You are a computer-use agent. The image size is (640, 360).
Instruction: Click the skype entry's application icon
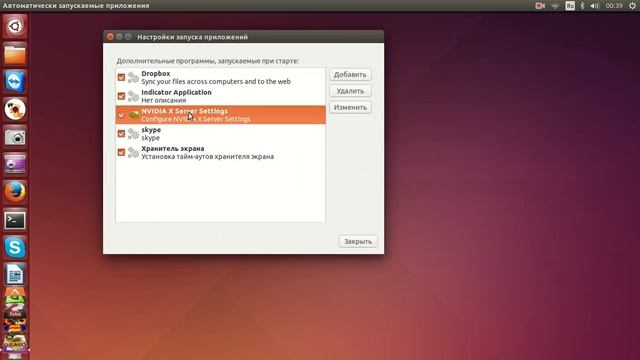click(x=133, y=133)
